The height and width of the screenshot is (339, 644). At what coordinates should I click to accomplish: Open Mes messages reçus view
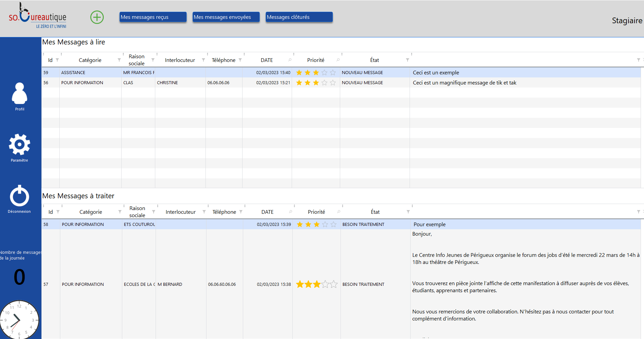click(153, 17)
